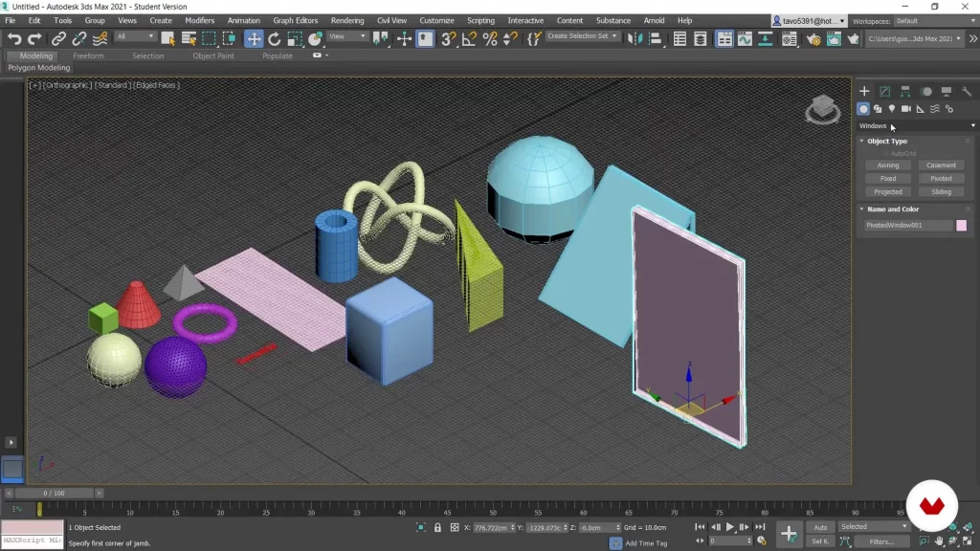This screenshot has height=551, width=980.
Task: Open the project path dropdown
Action: pos(914,38)
